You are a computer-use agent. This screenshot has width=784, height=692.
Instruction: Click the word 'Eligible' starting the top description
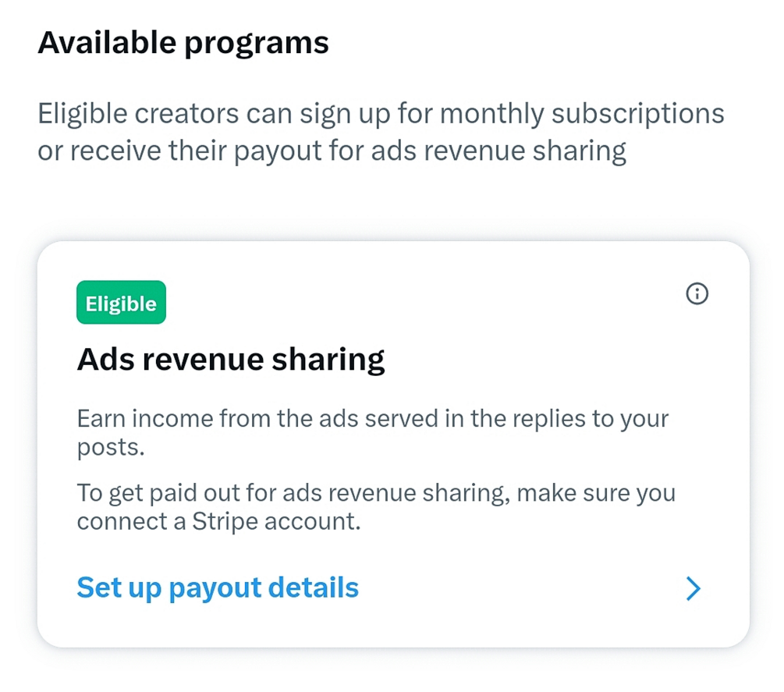(x=81, y=114)
